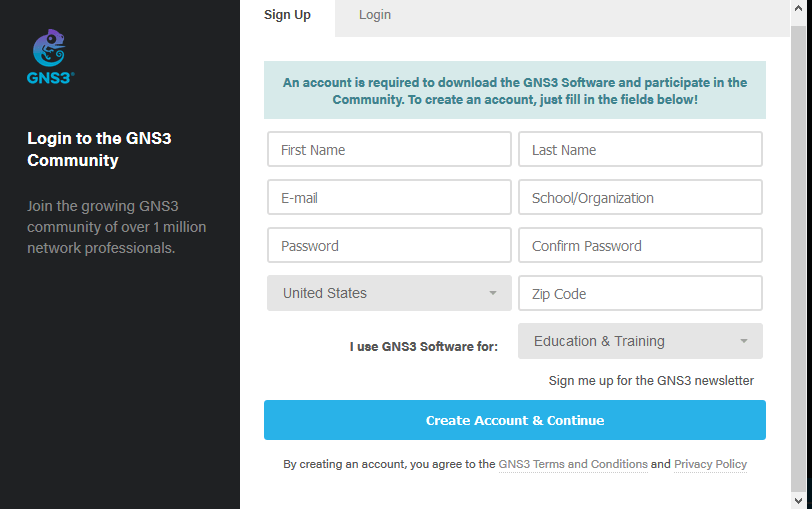Screen dimensions: 812x509
Task: Switch to the Login tab
Action: (x=375, y=15)
